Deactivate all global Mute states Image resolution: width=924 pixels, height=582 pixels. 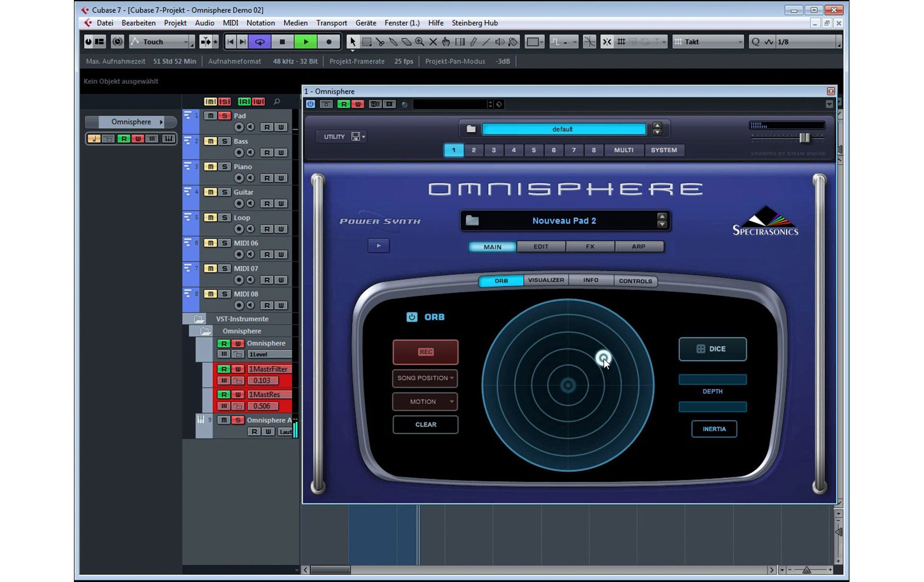coord(210,102)
